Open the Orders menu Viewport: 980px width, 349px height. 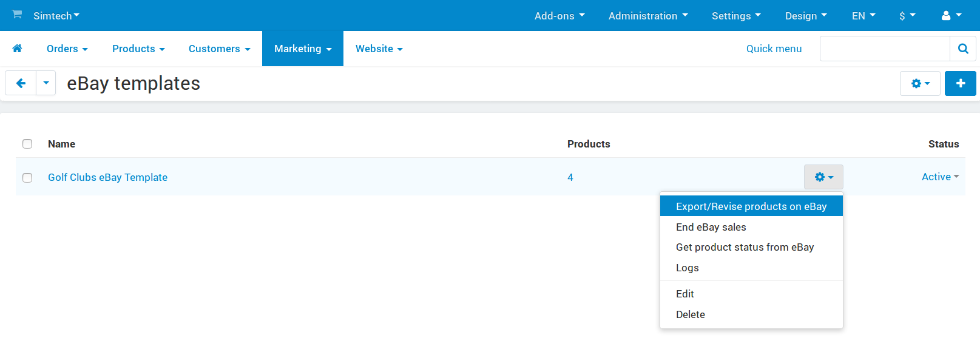click(x=67, y=49)
